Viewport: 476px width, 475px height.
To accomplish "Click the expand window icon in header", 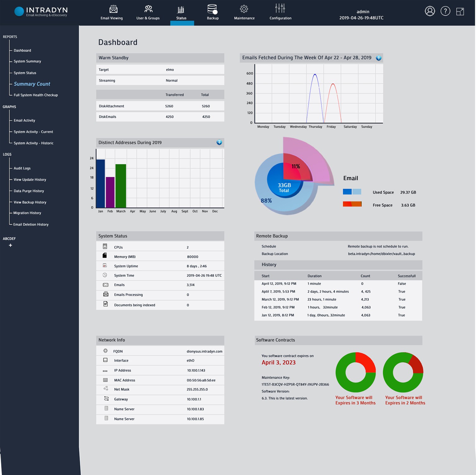I will (460, 12).
